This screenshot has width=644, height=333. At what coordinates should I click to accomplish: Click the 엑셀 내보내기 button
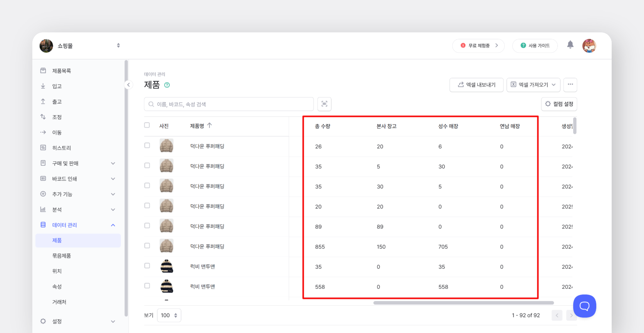pos(476,85)
